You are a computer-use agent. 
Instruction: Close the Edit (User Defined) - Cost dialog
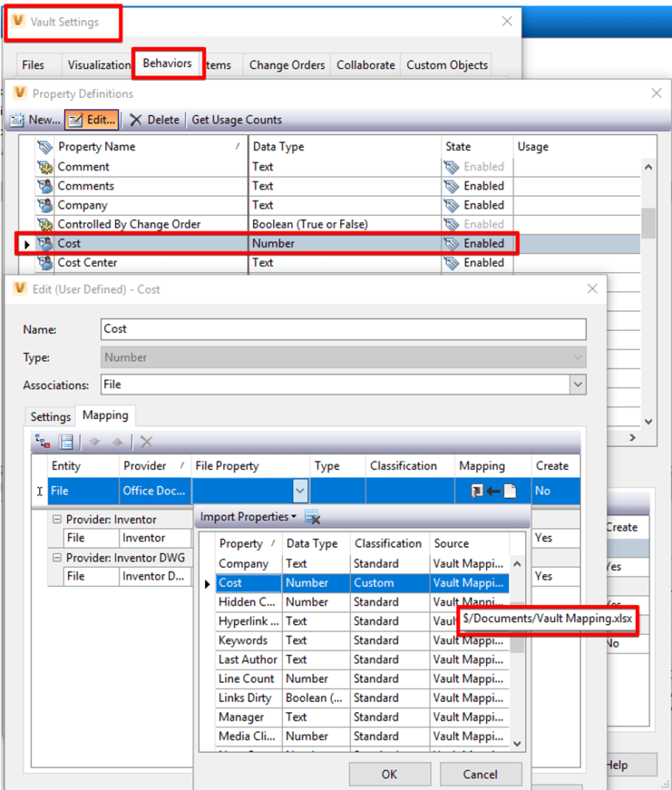[x=593, y=289]
